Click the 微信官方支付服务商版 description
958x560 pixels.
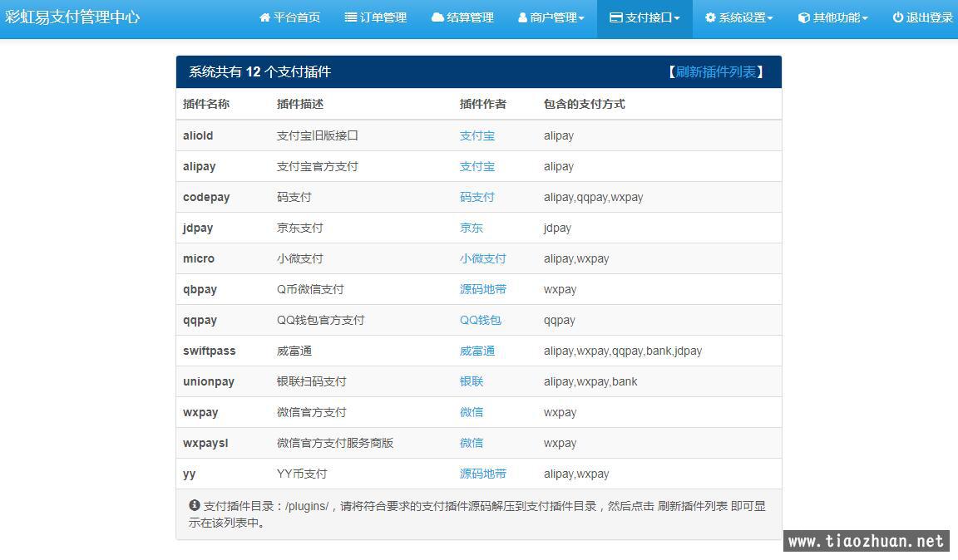pos(335,443)
